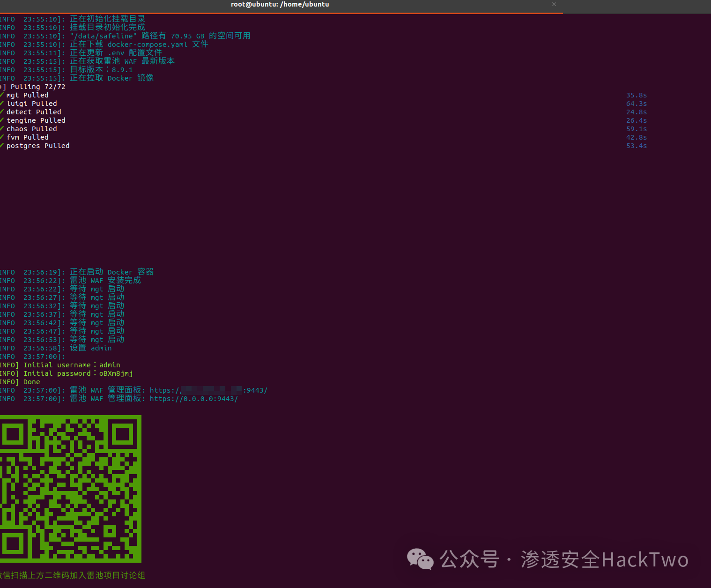Click the "正在获取雷池 WAF 最新版本" line

[x=88, y=61]
